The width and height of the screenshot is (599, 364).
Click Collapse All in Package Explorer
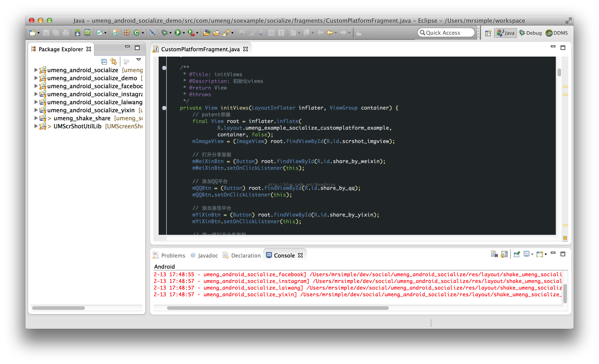104,62
